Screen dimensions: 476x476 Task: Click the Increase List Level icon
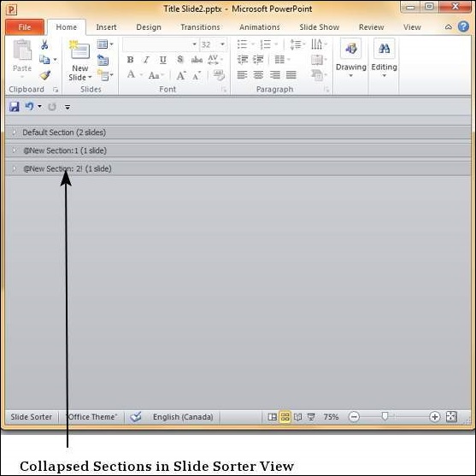pyautogui.click(x=258, y=60)
